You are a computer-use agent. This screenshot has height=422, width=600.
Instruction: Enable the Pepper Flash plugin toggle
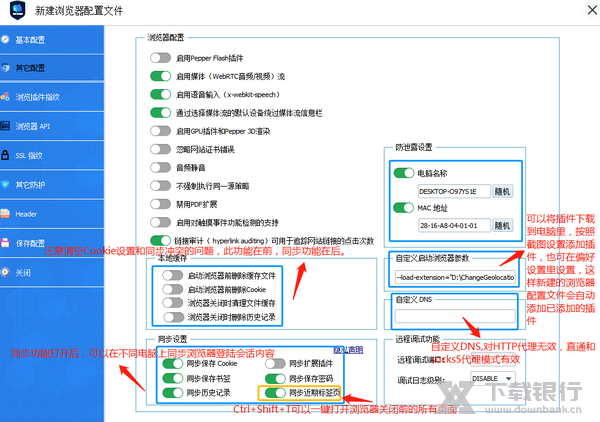(160, 58)
